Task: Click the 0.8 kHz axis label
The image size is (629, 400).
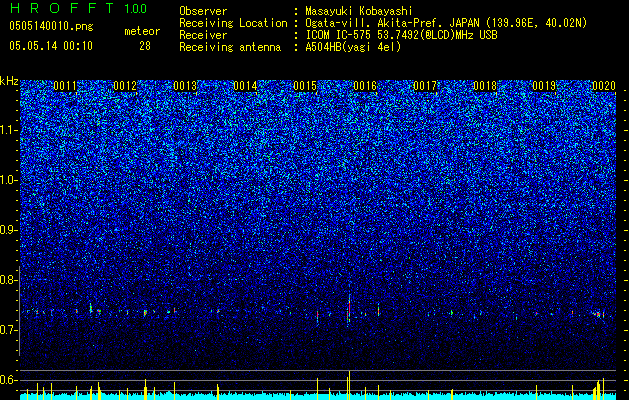Action: pos(7,280)
